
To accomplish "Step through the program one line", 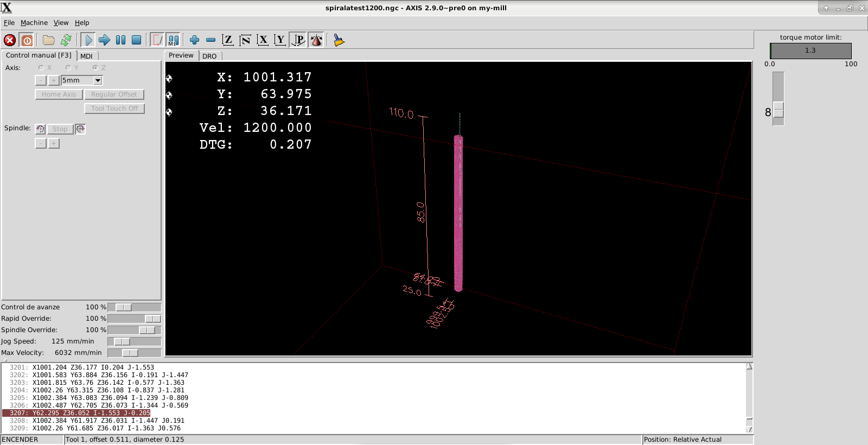I will [x=105, y=40].
